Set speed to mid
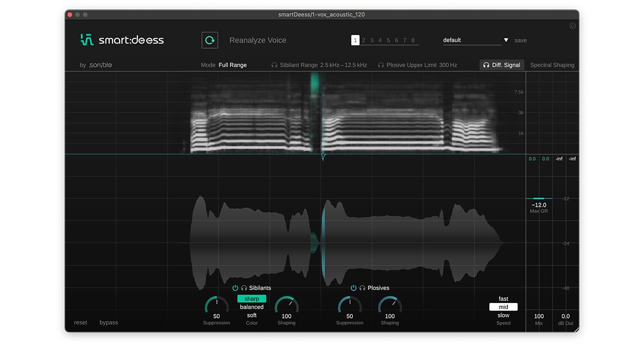This screenshot has width=644, height=346. [x=503, y=307]
